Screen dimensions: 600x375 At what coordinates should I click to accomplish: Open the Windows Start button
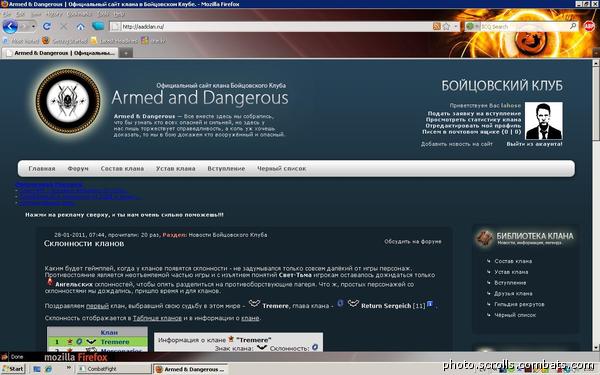point(13,369)
